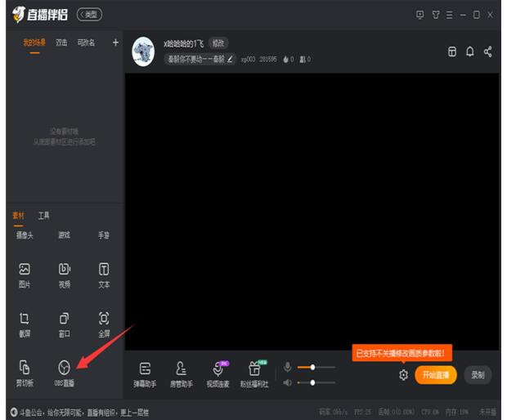Screen dimensions: 507x420
Task: Open the 视频连麦 video co-stream tool
Action: [218, 375]
